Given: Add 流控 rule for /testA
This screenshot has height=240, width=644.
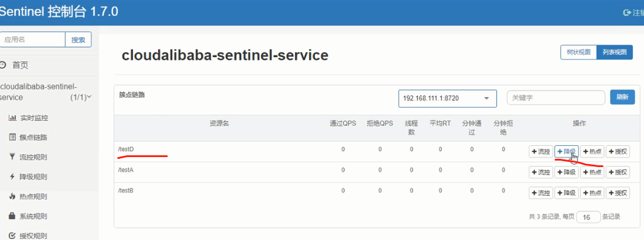Looking at the screenshot, I should pyautogui.click(x=540, y=172).
